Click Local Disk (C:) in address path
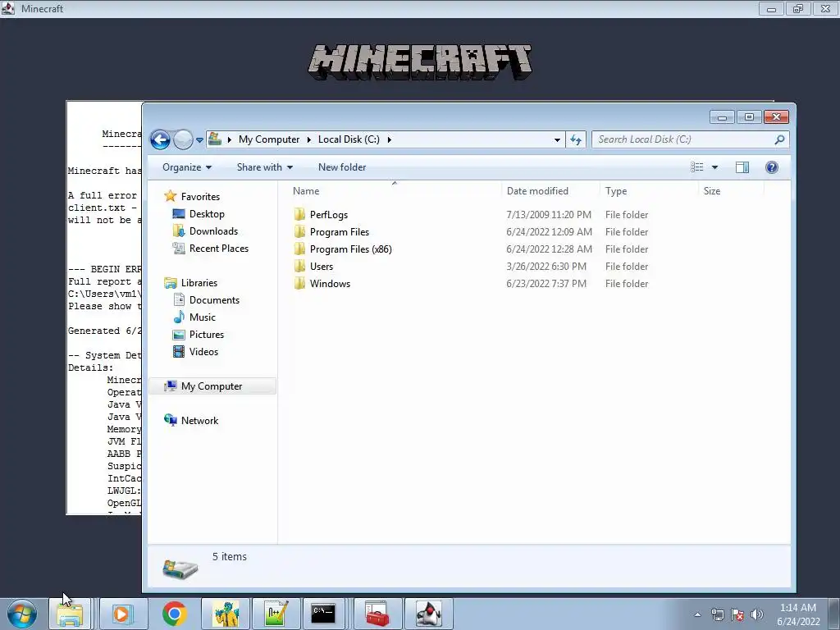The image size is (840, 630). click(349, 139)
